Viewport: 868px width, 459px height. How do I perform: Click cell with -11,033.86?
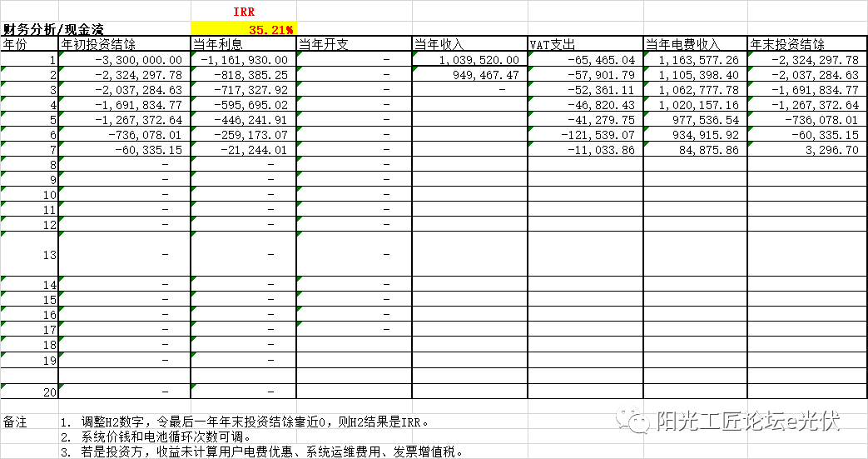click(585, 150)
